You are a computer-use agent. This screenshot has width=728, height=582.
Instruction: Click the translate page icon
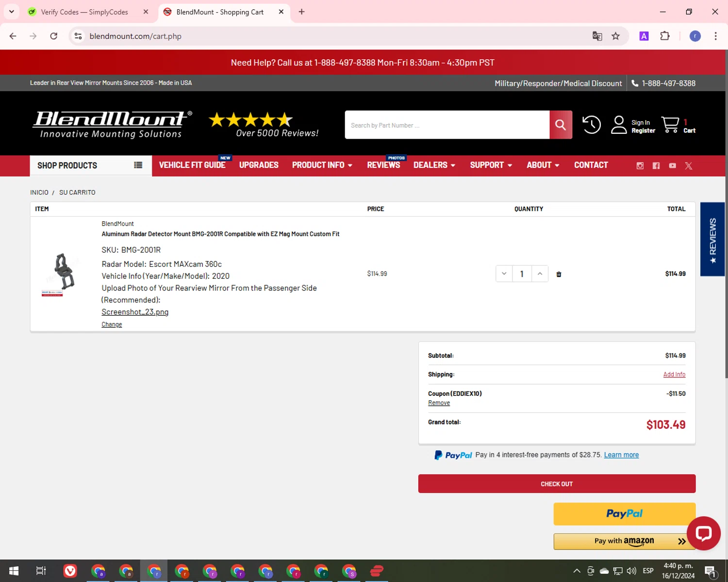597,36
